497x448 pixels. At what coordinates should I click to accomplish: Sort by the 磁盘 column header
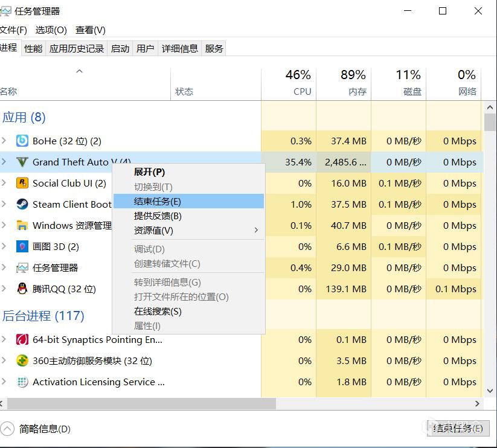coord(399,84)
